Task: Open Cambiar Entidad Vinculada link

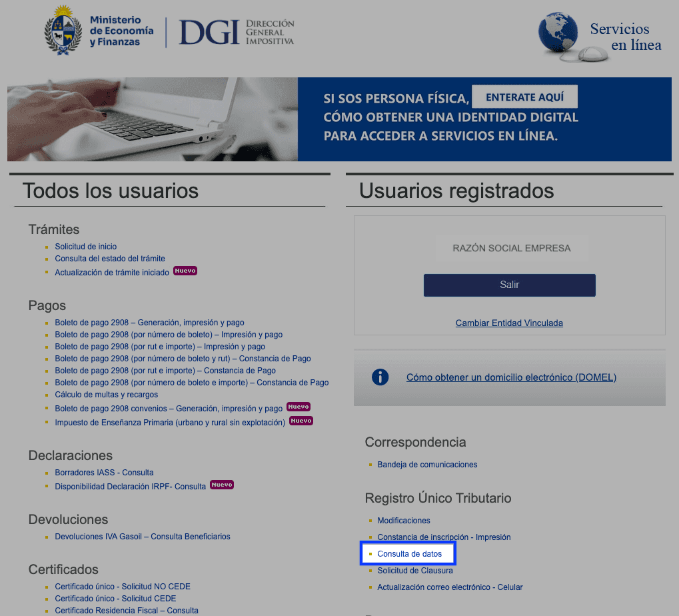Action: click(x=509, y=323)
